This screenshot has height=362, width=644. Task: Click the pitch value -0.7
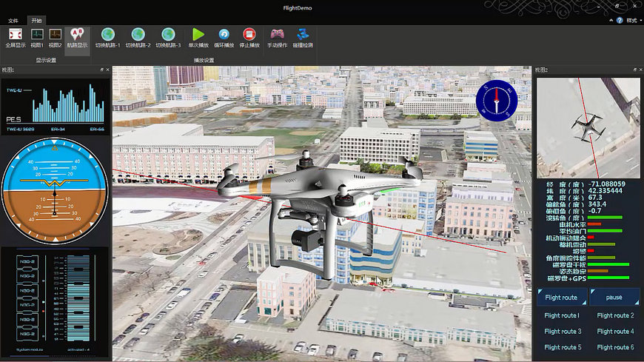[594, 211]
